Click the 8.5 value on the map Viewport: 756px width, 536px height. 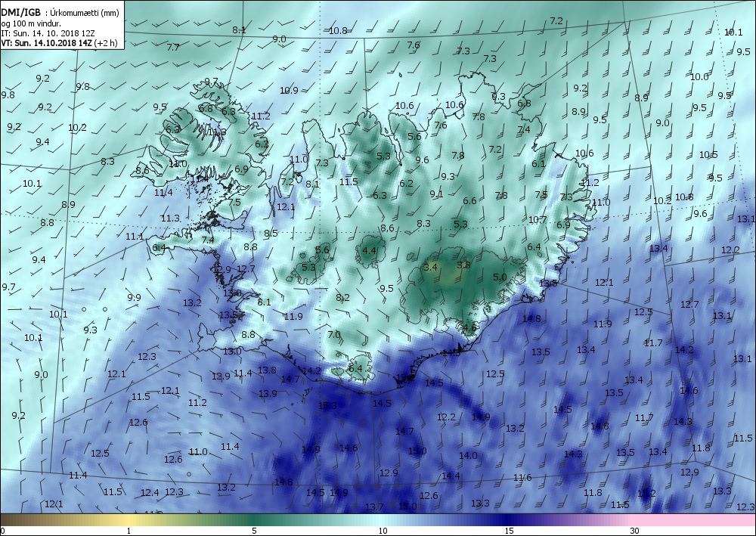(x=271, y=233)
